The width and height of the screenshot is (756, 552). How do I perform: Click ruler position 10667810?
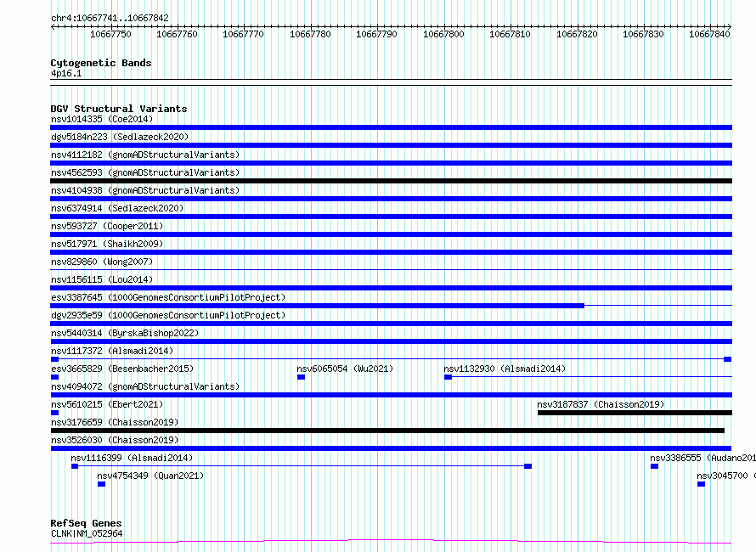511,34
